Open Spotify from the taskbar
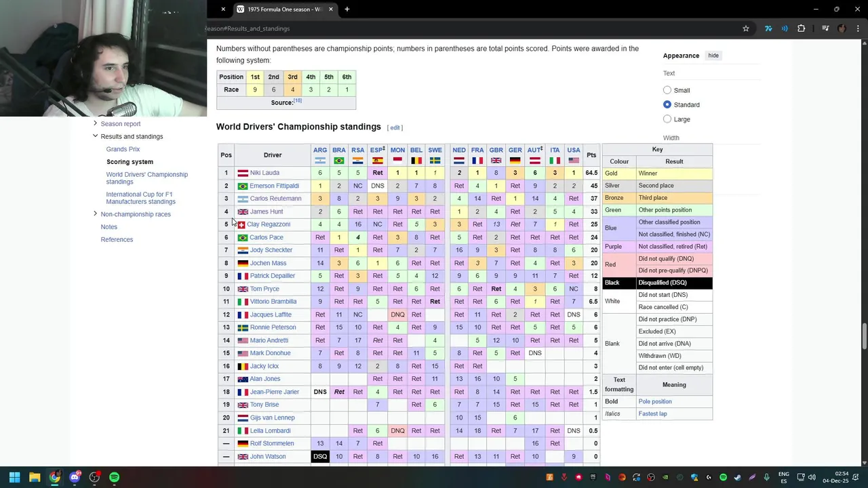The width and height of the screenshot is (868, 488). pos(114,477)
